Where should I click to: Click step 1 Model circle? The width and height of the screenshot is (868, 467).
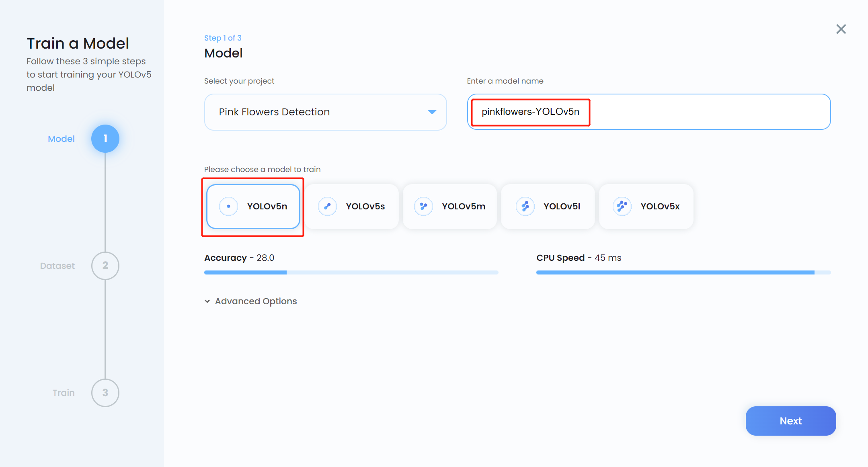105,139
